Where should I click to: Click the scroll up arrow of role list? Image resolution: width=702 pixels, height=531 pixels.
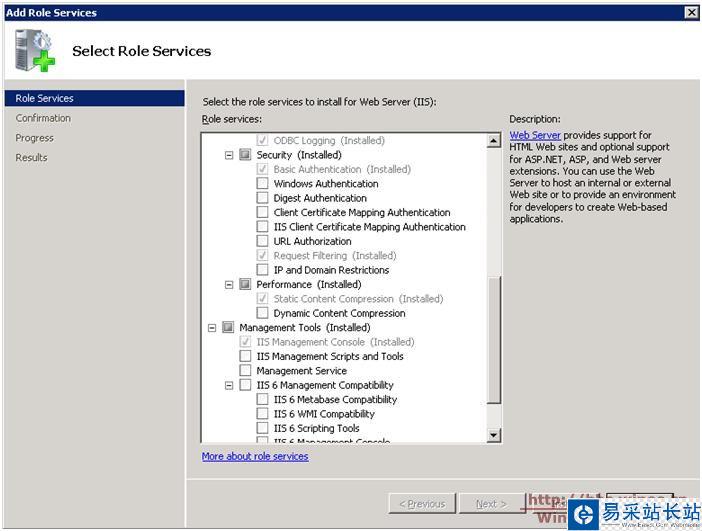(493, 141)
